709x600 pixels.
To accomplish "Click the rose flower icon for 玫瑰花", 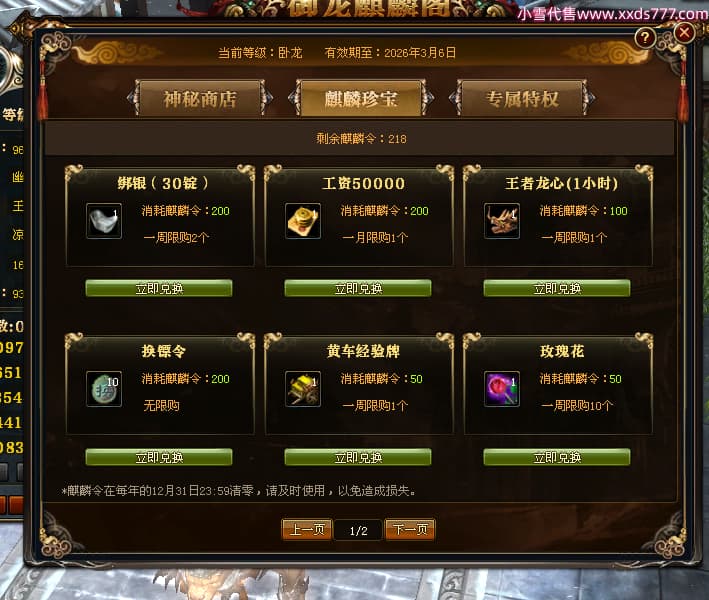I will [502, 389].
